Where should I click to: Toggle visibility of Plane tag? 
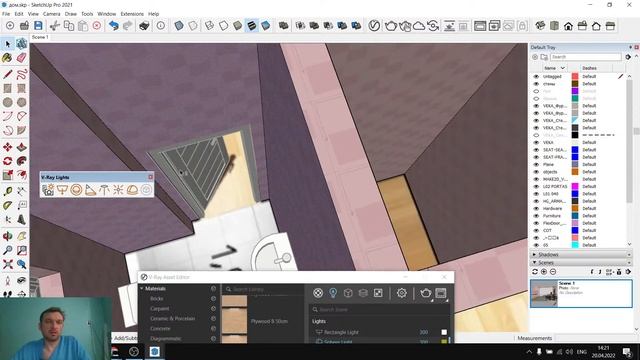[x=536, y=164]
